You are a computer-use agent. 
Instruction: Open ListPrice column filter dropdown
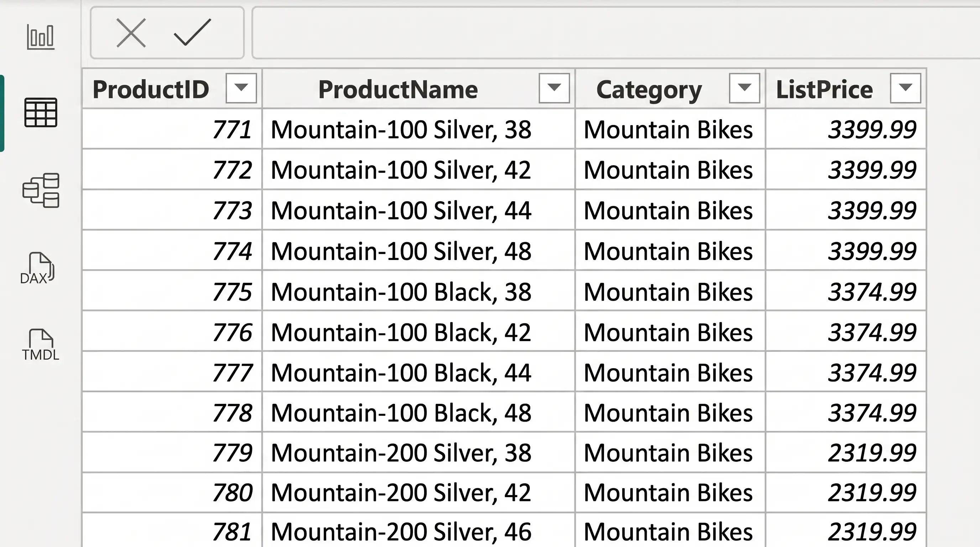click(x=906, y=88)
